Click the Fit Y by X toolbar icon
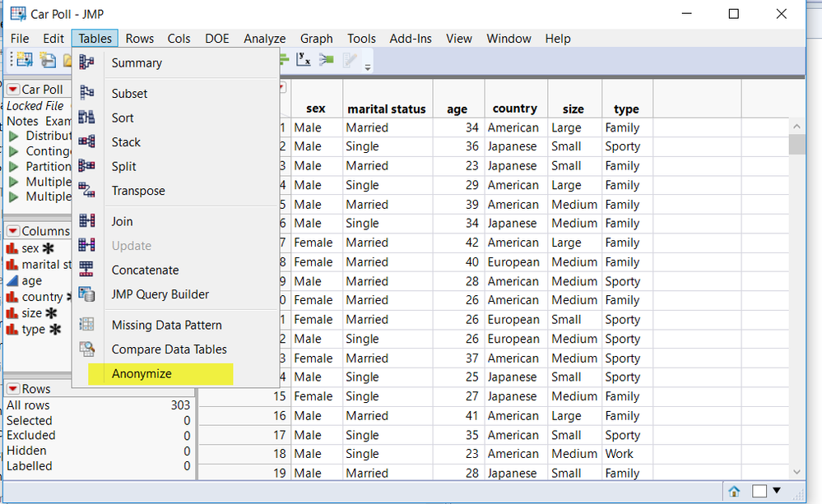 coord(303,60)
